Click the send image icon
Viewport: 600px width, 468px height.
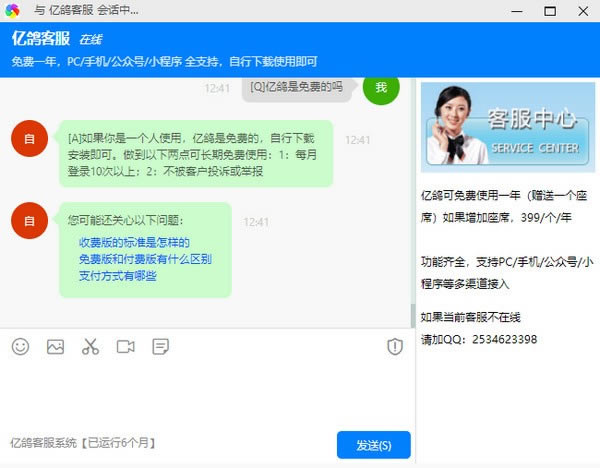[55, 346]
